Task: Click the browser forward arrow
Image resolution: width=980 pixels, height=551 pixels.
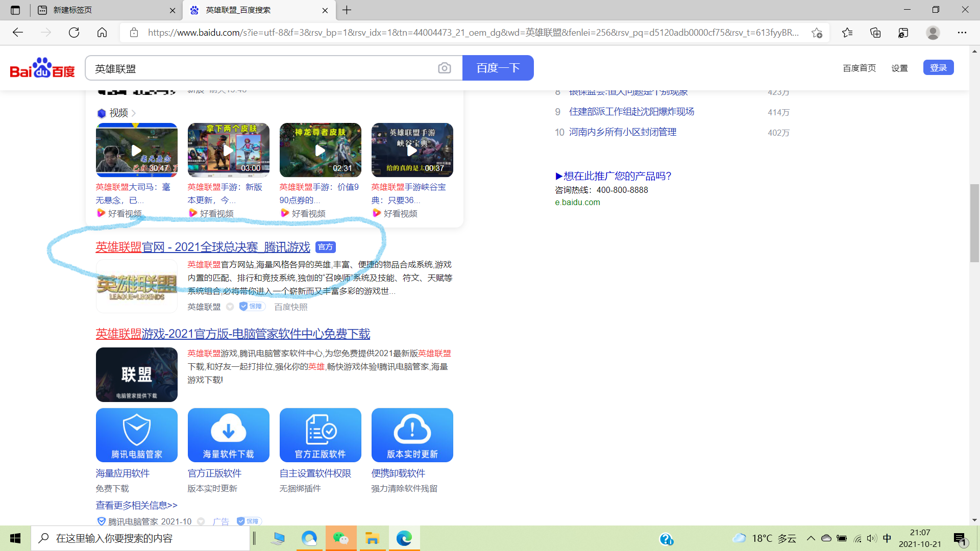Action: click(46, 33)
